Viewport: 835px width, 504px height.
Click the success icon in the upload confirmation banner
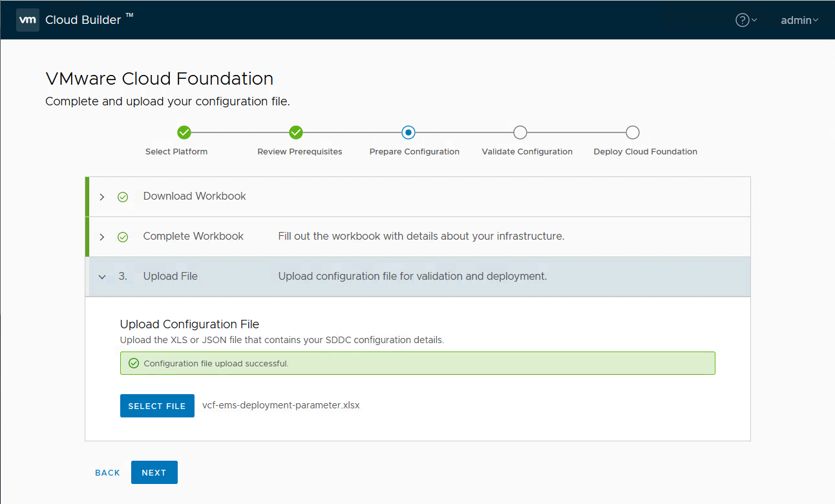(133, 362)
